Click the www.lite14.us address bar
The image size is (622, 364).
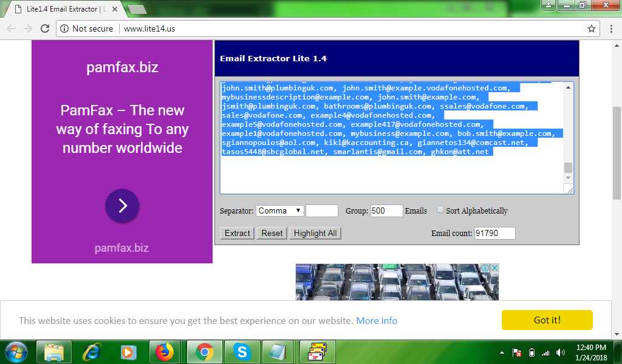(x=321, y=29)
